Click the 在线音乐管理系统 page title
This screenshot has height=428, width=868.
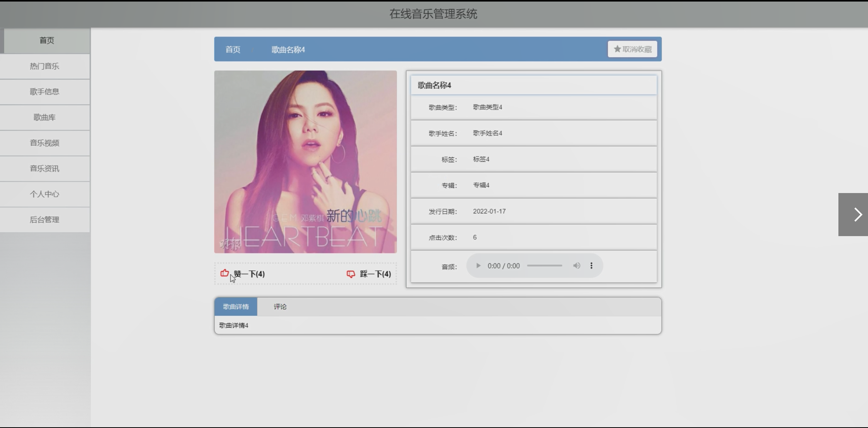(x=433, y=14)
